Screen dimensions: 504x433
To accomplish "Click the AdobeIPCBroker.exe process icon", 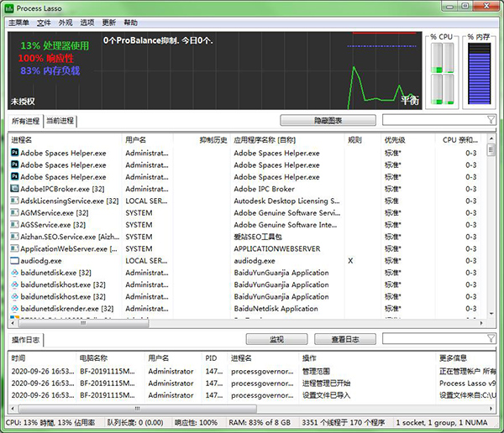I will click(15, 189).
